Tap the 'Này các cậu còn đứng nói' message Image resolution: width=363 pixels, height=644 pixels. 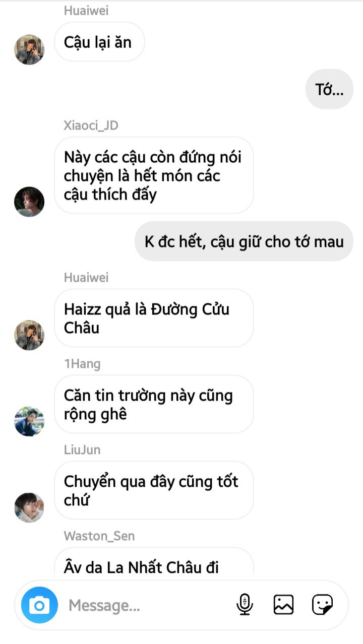(x=154, y=175)
